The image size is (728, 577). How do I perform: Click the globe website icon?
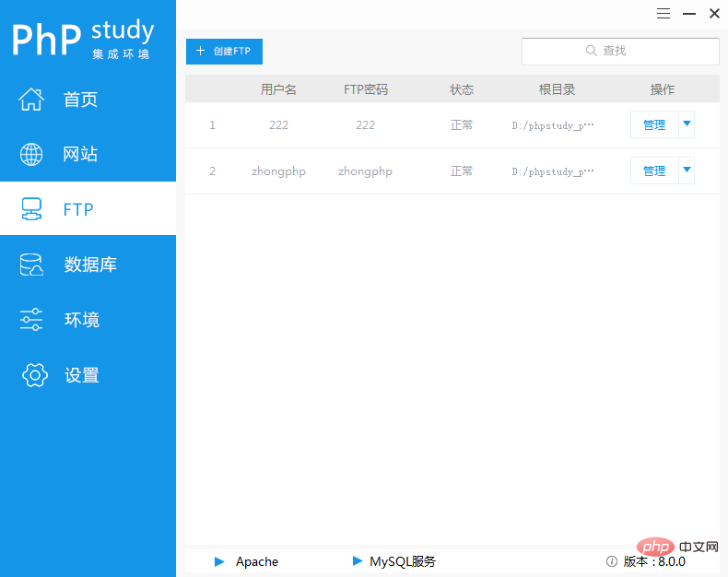pyautogui.click(x=31, y=154)
